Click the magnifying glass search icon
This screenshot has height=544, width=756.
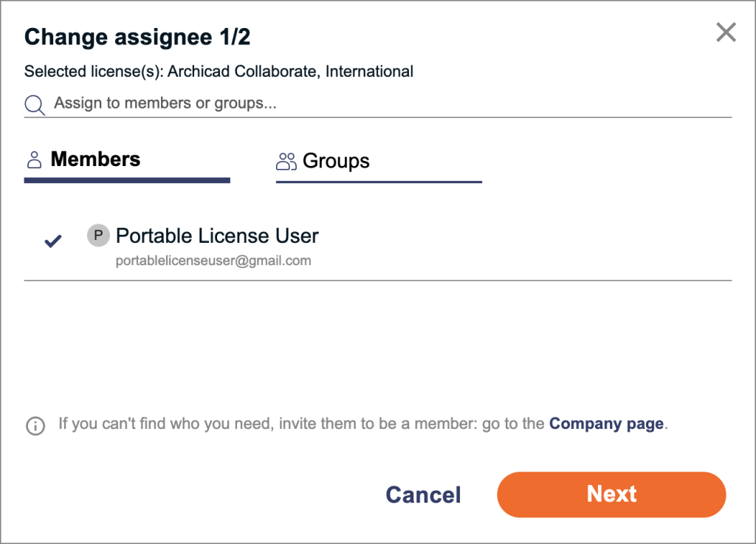click(35, 105)
